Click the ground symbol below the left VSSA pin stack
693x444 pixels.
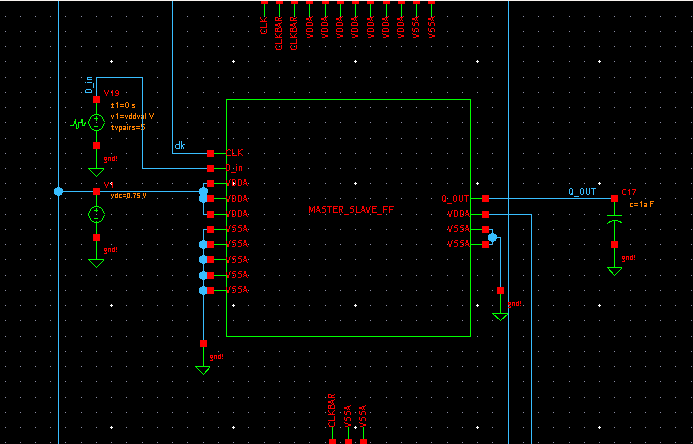pyautogui.click(x=202, y=370)
